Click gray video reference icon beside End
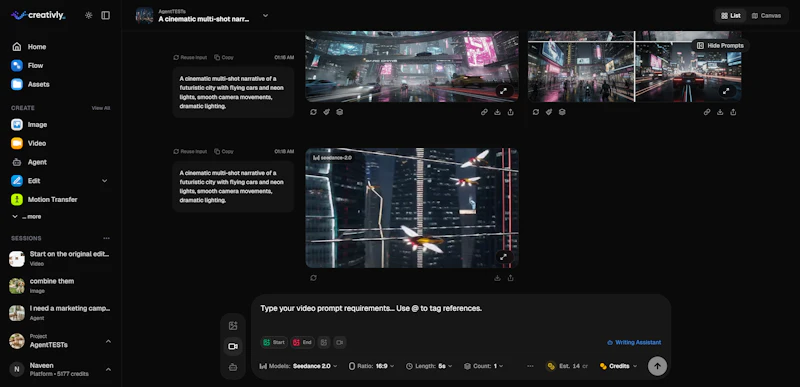The width and height of the screenshot is (800, 387). [x=340, y=343]
